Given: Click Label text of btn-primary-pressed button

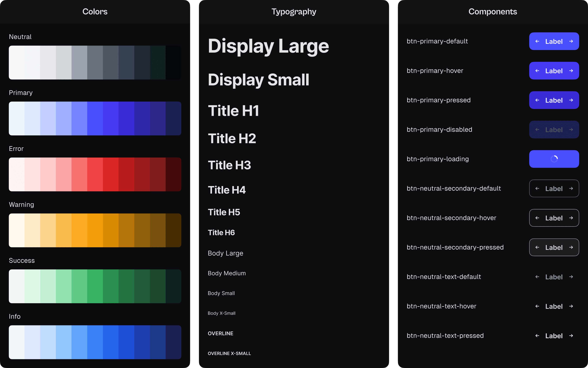Looking at the screenshot, I should [x=554, y=100].
